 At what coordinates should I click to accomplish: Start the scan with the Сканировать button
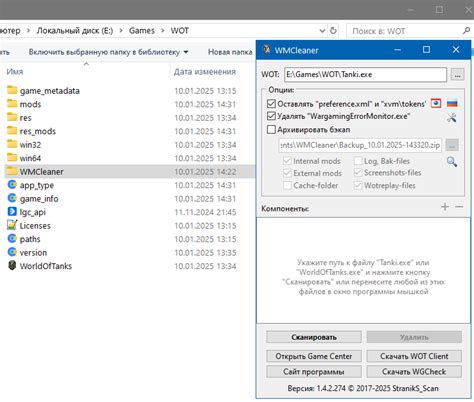[x=314, y=337]
